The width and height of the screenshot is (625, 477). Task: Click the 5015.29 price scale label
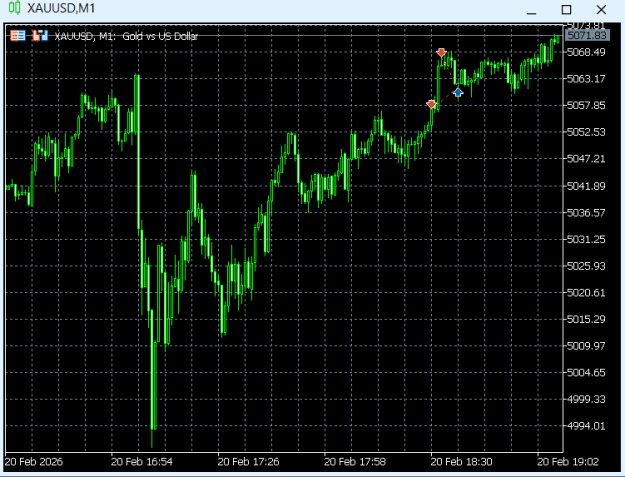pyautogui.click(x=586, y=320)
